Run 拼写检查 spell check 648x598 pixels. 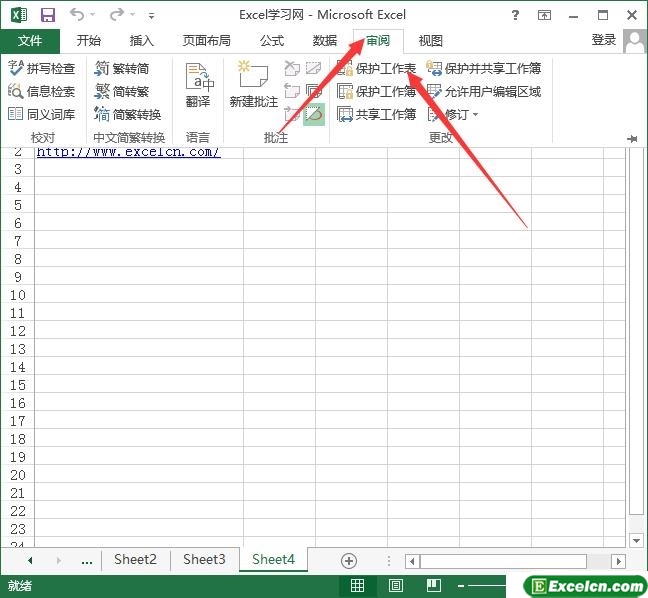tap(41, 68)
